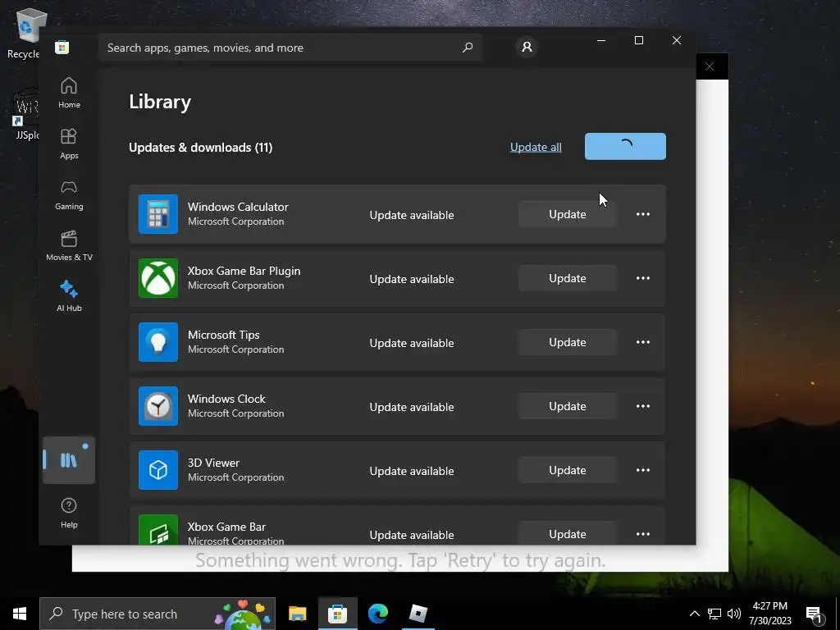Screen dimensions: 840x630
Task: Open more options for Windows Clock
Action: tap(643, 406)
